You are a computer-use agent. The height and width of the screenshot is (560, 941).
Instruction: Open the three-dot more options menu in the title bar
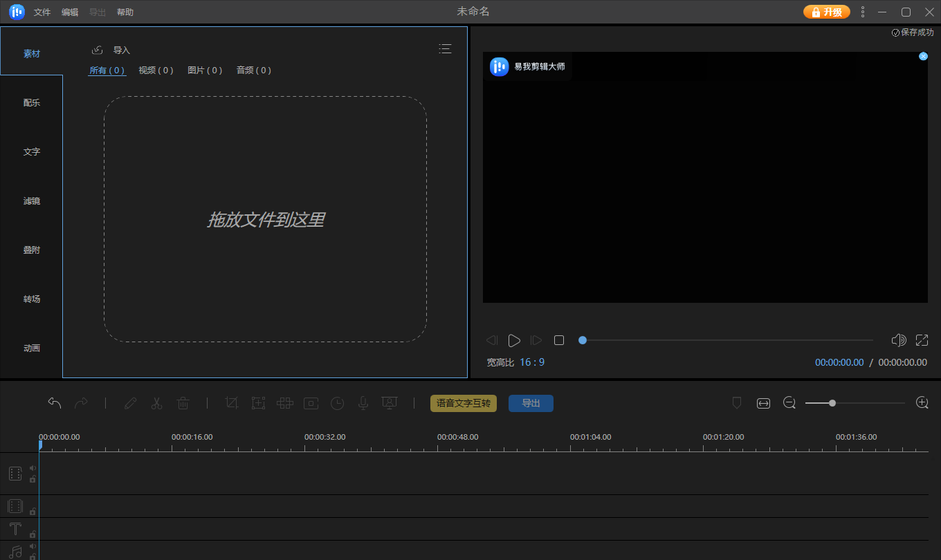862,12
